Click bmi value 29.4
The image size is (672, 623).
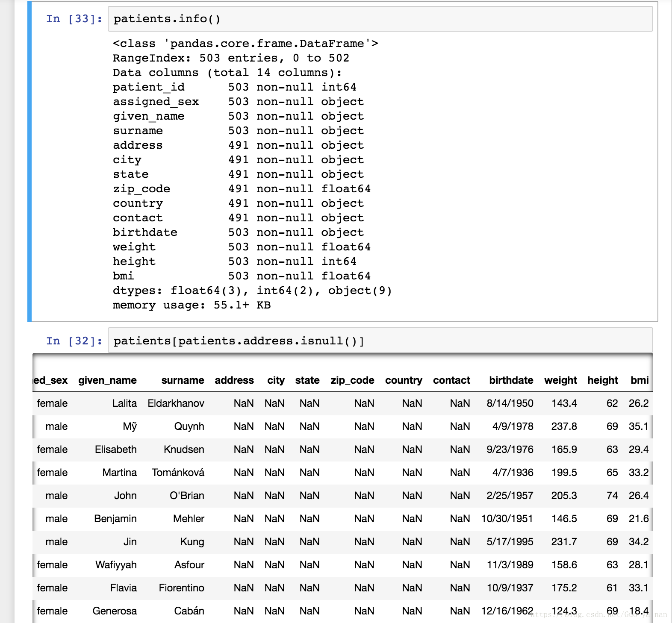tap(639, 450)
